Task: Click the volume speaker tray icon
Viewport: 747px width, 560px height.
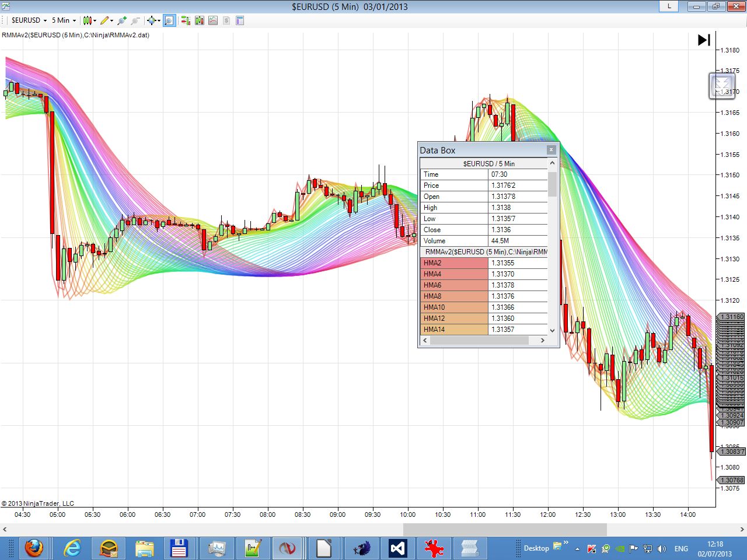Action: point(662,548)
